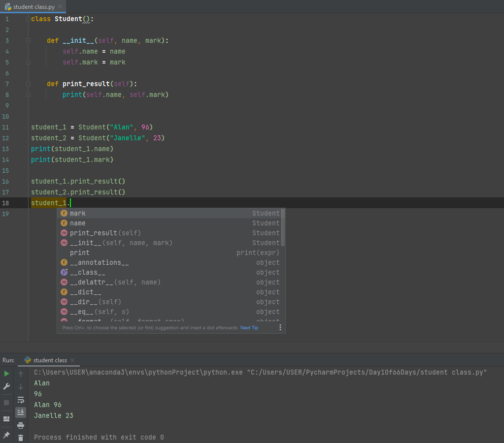504x443 pixels.
Task: Click the property icon next to __class__
Action: tap(64, 272)
